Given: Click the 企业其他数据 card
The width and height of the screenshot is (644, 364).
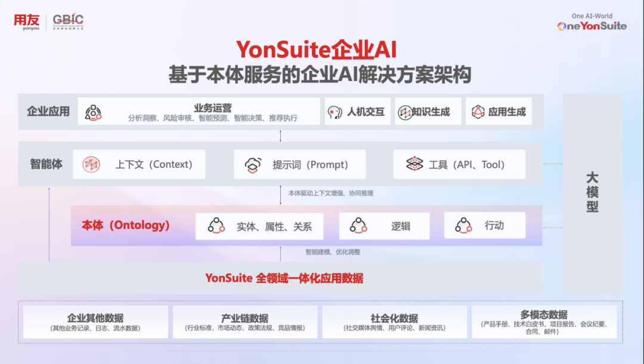Looking at the screenshot, I should 95,322.
